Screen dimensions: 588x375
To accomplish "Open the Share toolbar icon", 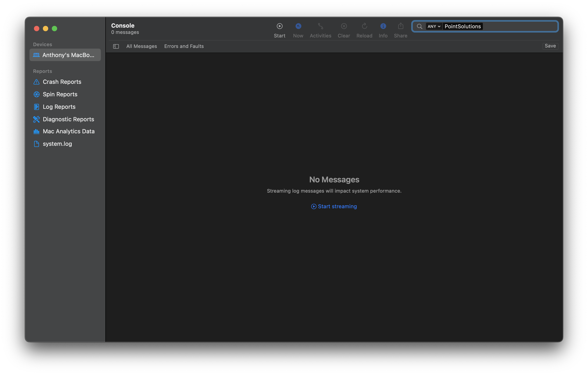I will click(x=400, y=26).
